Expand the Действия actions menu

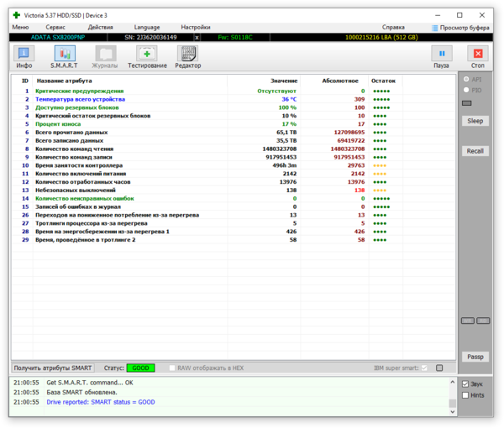(x=100, y=27)
